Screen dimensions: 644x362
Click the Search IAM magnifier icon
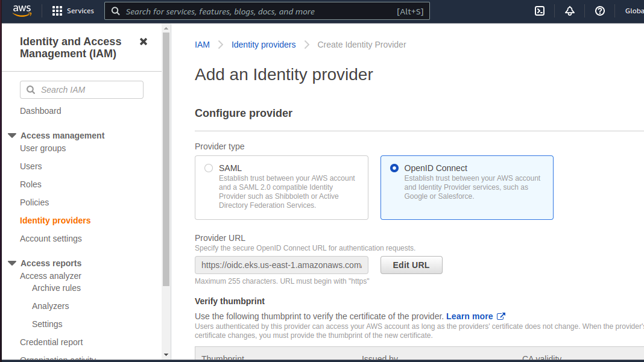[31, 90]
